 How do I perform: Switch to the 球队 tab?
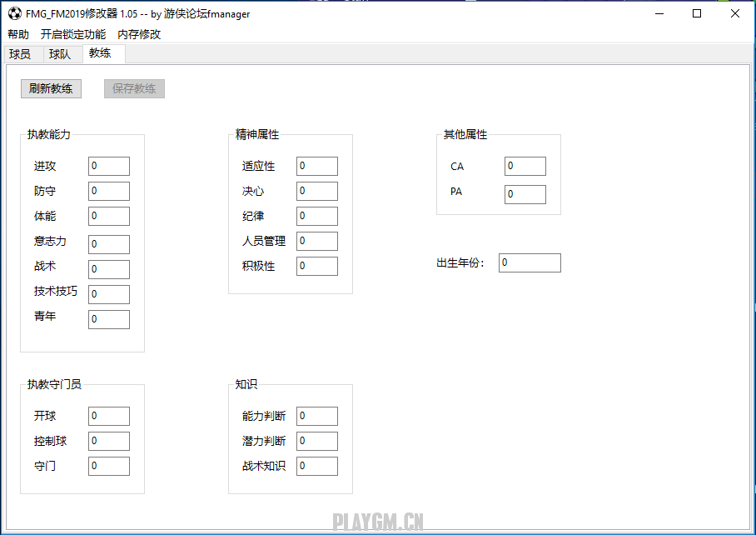(x=60, y=54)
